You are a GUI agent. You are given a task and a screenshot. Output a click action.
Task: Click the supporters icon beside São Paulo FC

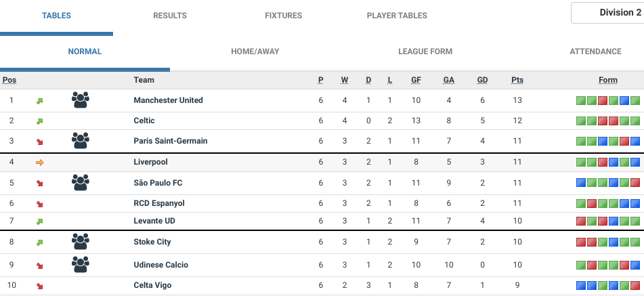[81, 183]
